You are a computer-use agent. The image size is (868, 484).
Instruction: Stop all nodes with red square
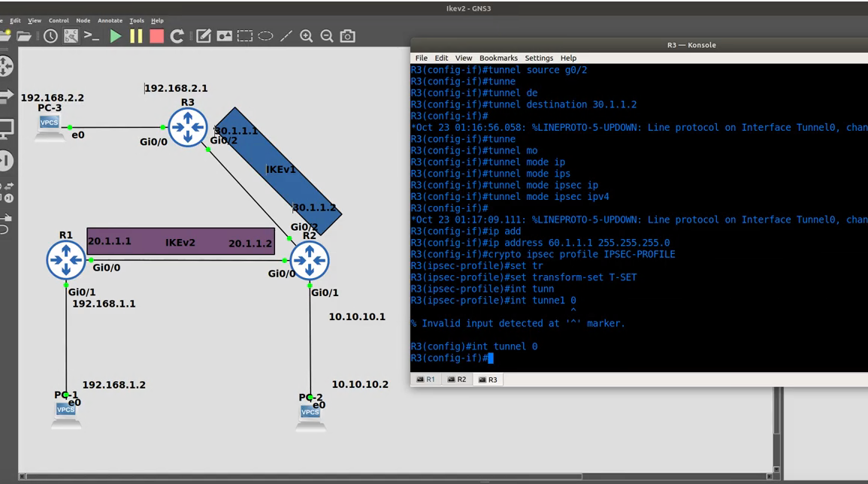(x=156, y=36)
